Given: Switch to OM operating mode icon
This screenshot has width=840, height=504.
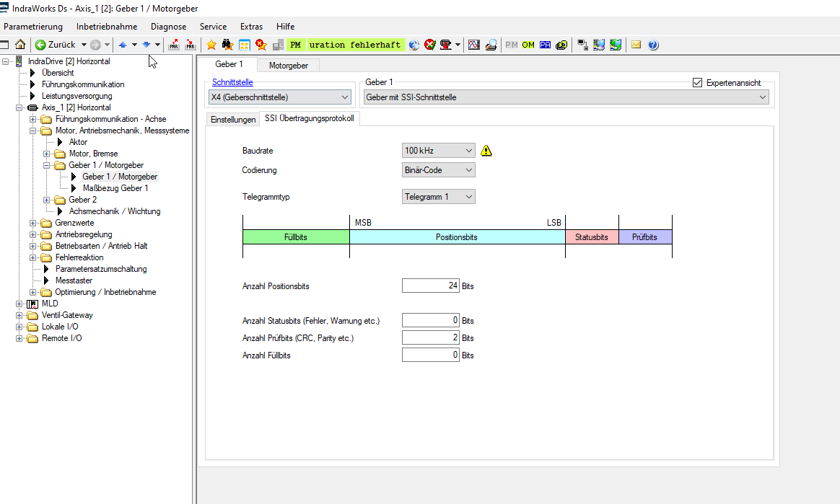Looking at the screenshot, I should click(528, 45).
